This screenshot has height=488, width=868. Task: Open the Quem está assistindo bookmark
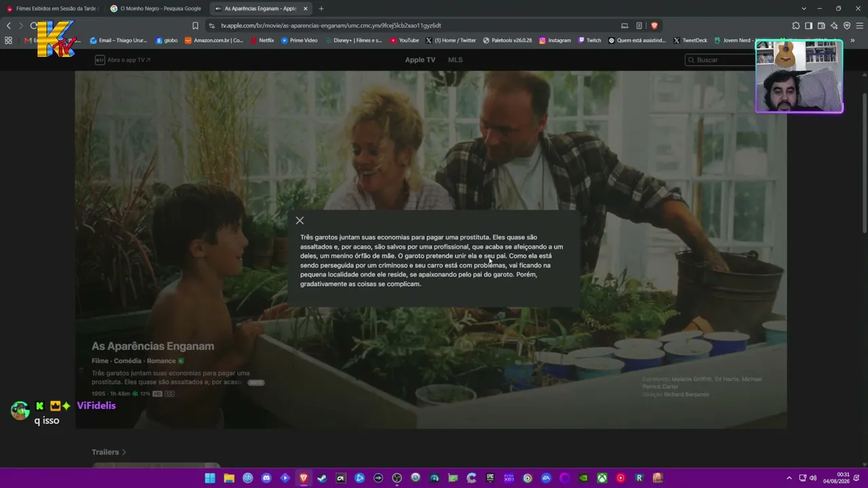click(637, 41)
